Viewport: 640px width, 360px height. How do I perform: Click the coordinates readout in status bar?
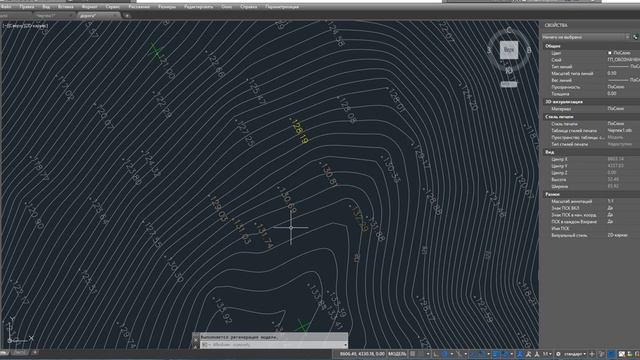pos(362,354)
